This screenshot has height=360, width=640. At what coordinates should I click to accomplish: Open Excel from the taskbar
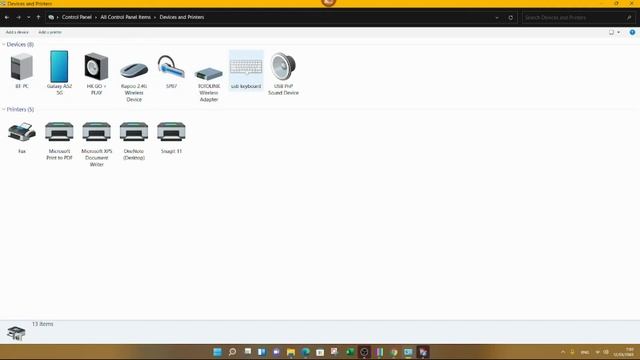[x=350, y=352]
